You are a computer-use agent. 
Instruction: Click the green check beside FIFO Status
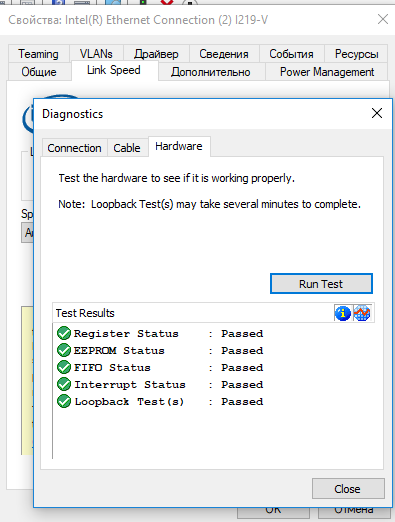(x=64, y=367)
